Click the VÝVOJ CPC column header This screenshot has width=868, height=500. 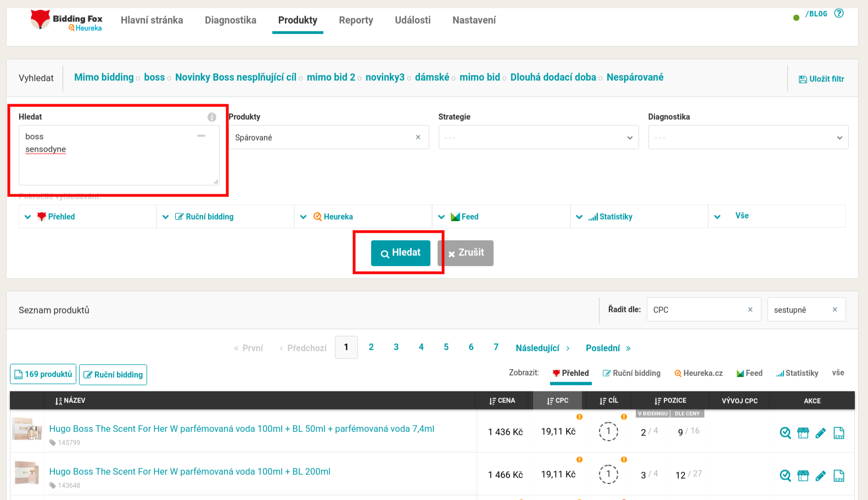740,401
